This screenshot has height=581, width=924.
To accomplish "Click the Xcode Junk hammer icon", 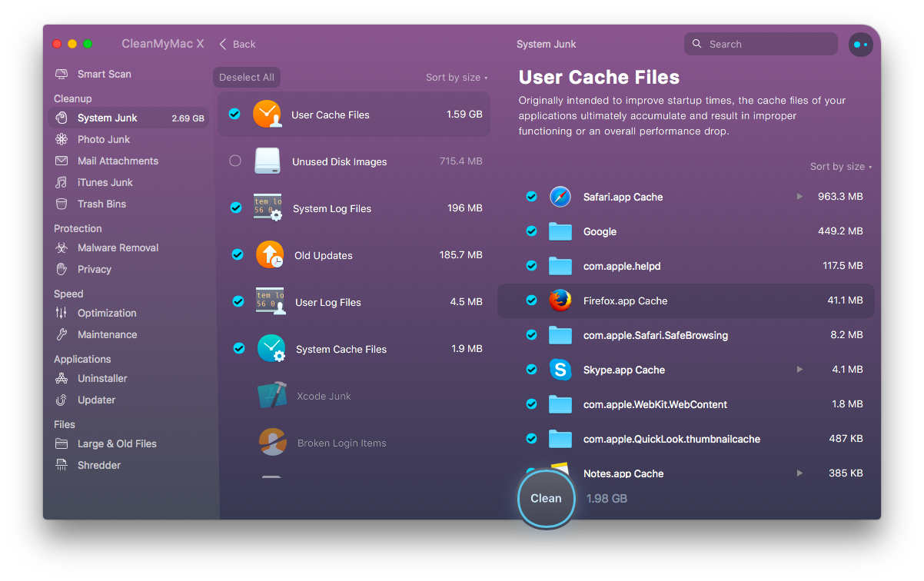I will 272,396.
